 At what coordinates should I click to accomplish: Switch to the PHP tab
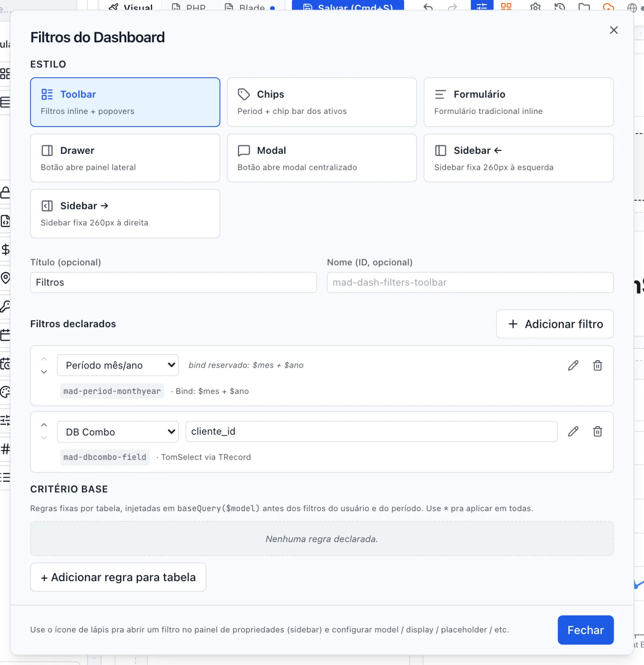tap(189, 7)
